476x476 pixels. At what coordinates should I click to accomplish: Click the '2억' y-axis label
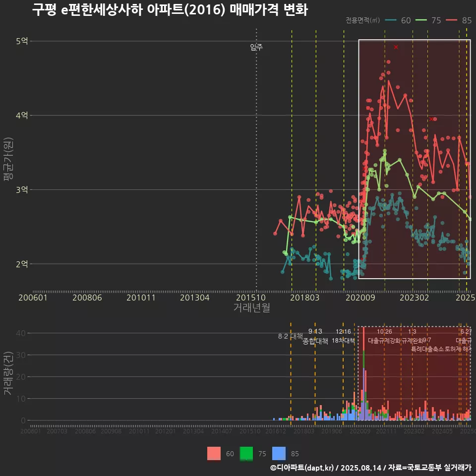(22, 264)
